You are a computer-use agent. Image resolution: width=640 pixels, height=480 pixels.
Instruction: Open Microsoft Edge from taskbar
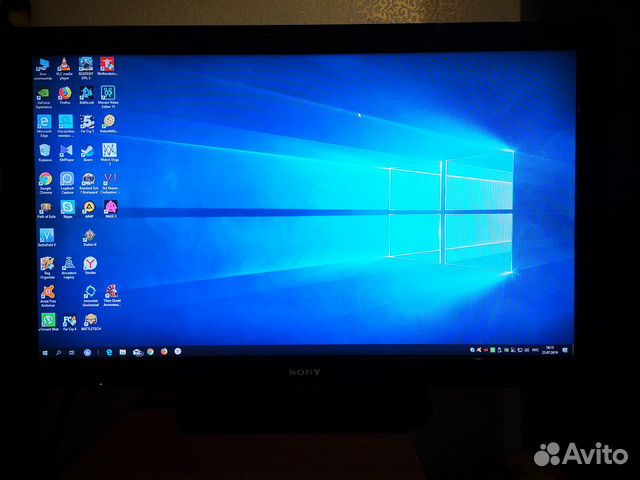point(109,352)
